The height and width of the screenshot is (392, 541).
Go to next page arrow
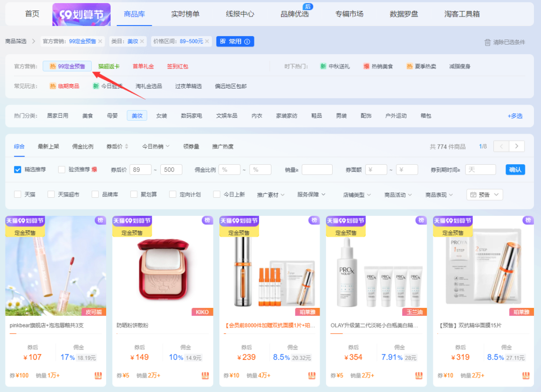pyautogui.click(x=516, y=146)
